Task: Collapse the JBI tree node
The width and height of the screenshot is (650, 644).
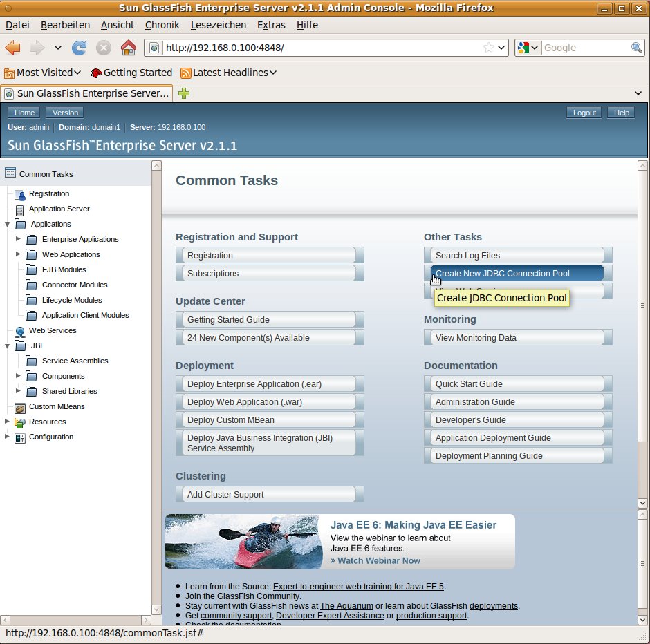Action: point(7,345)
